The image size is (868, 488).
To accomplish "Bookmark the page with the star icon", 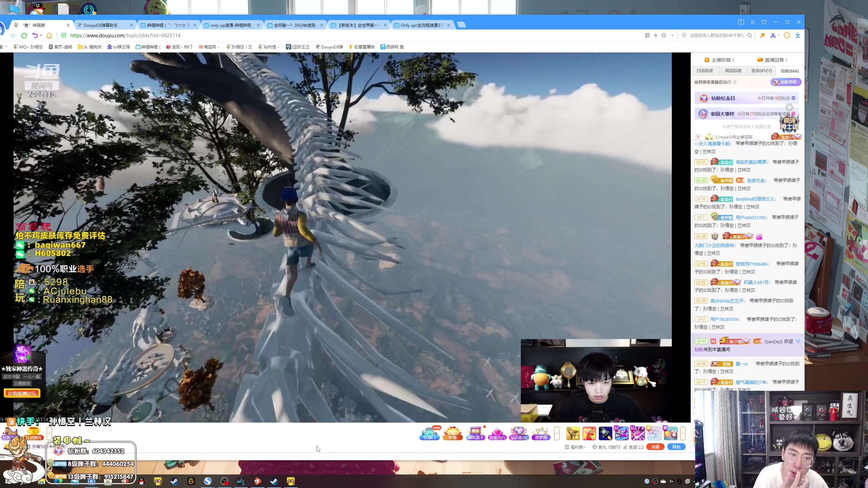I will pos(664,35).
